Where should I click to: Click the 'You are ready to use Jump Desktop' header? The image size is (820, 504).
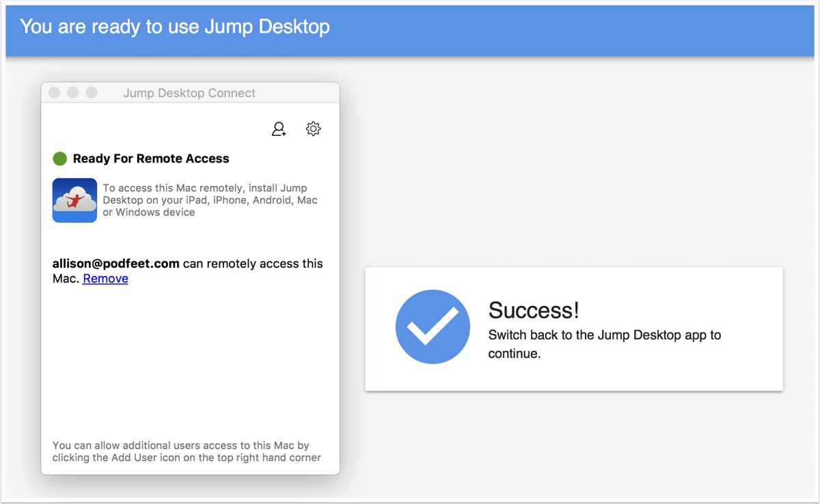(x=175, y=27)
